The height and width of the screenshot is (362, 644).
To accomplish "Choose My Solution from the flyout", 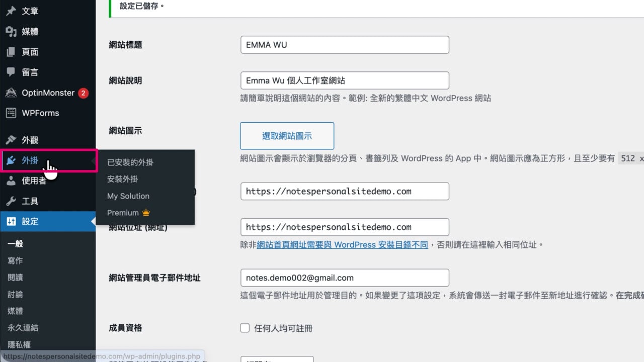I will (x=128, y=196).
